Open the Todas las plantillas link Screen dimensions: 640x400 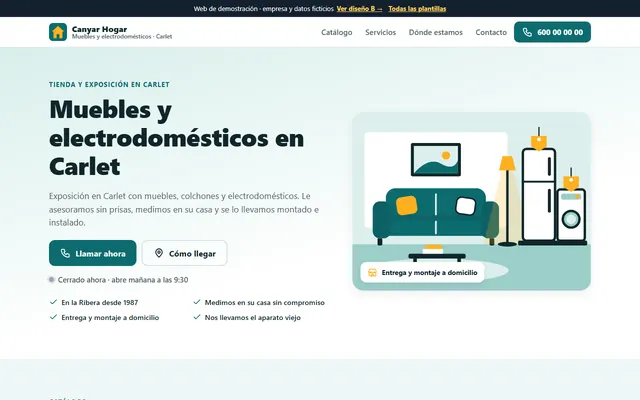tap(417, 9)
